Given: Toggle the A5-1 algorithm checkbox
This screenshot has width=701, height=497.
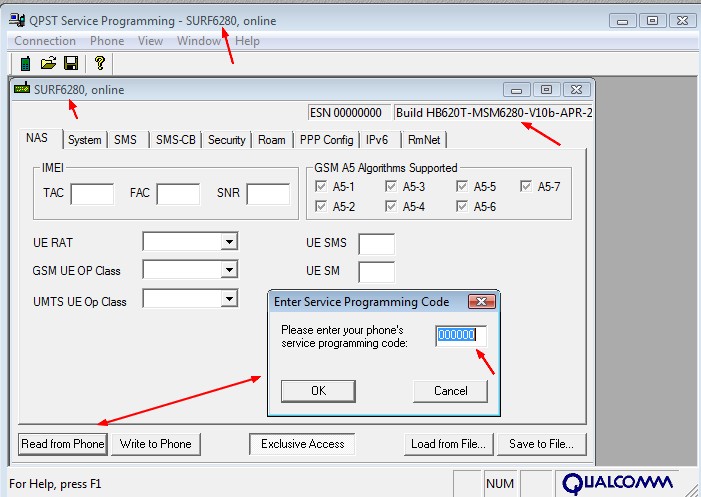Looking at the screenshot, I should click(321, 186).
